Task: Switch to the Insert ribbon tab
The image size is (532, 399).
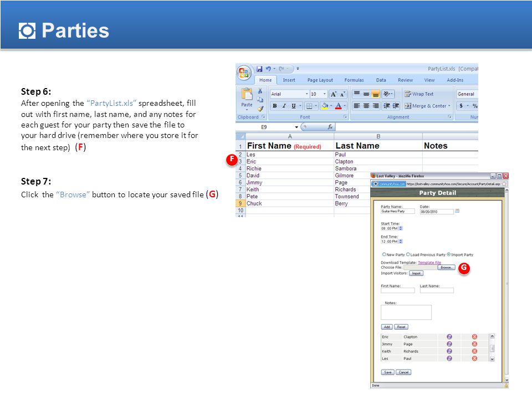Action: (289, 80)
